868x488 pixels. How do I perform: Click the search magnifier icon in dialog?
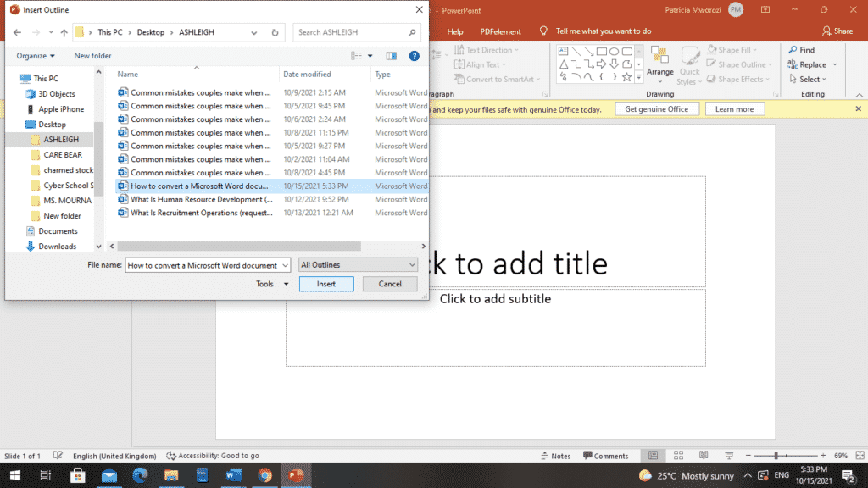(412, 33)
